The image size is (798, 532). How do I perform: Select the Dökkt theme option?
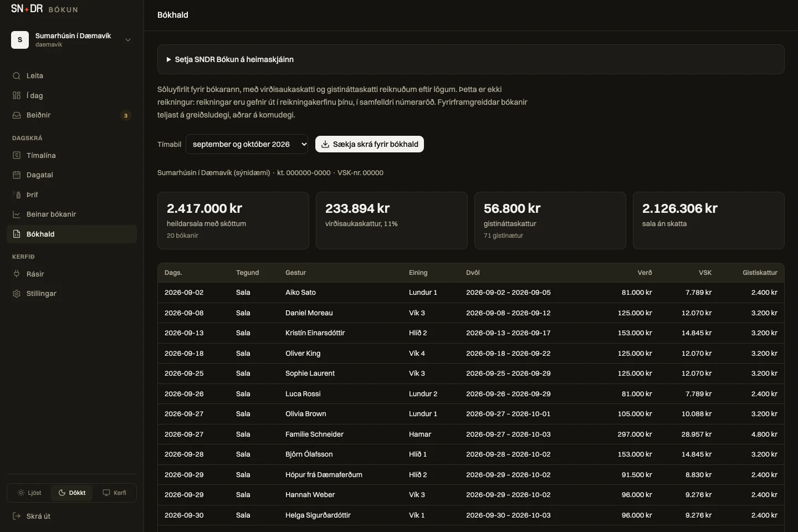point(72,493)
